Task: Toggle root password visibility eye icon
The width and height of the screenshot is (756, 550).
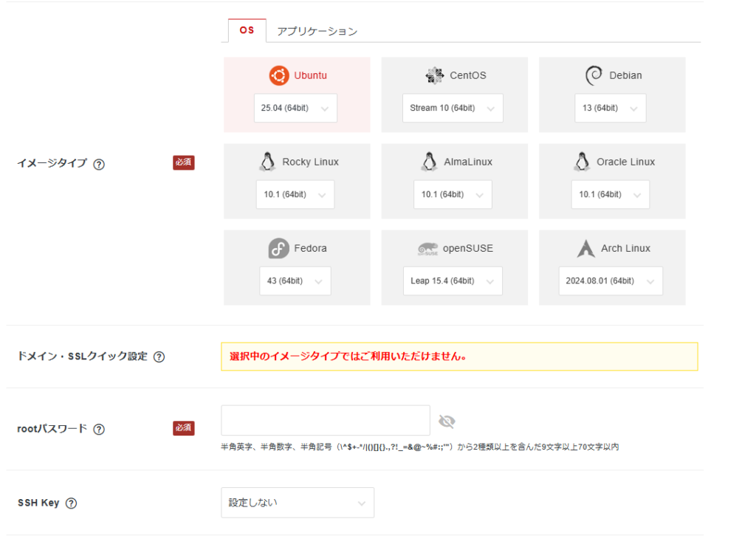Action: pos(447,422)
